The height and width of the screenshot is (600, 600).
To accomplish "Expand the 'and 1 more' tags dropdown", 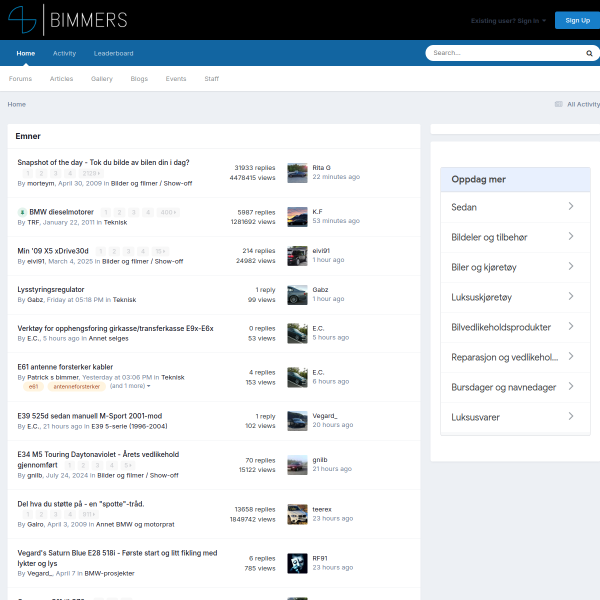I will coord(130,386).
